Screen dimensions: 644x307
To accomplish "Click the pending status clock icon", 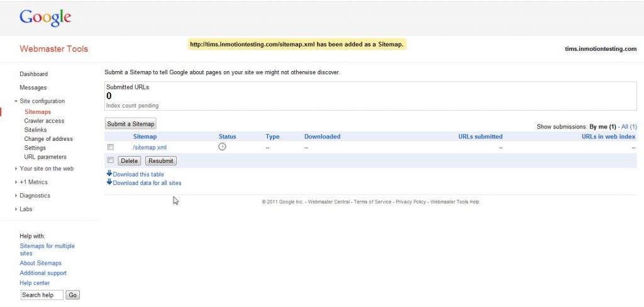I will [222, 147].
